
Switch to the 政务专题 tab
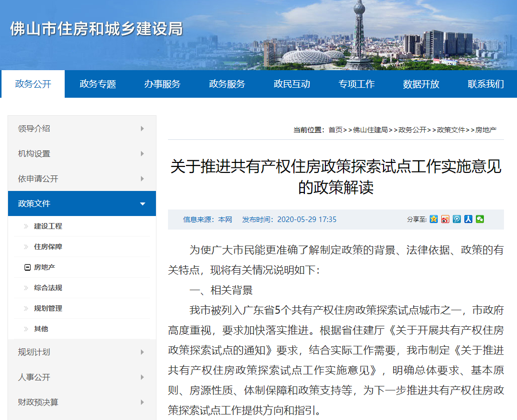pyautogui.click(x=97, y=84)
